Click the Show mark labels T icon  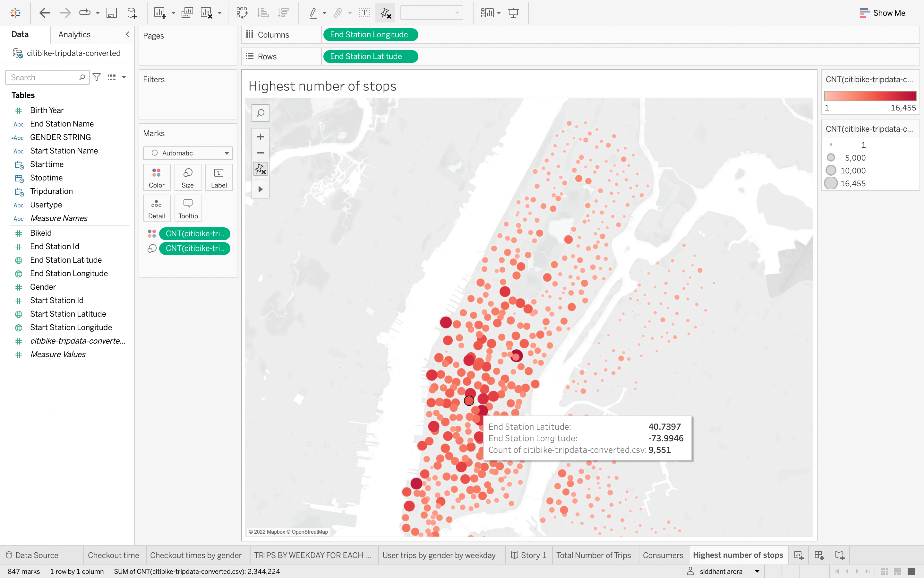(x=364, y=13)
